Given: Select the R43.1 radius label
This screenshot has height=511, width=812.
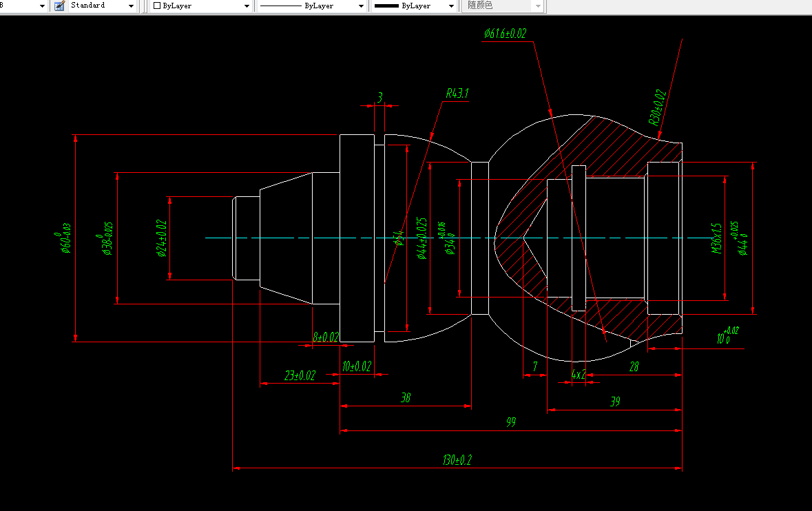Looking at the screenshot, I should (457, 93).
